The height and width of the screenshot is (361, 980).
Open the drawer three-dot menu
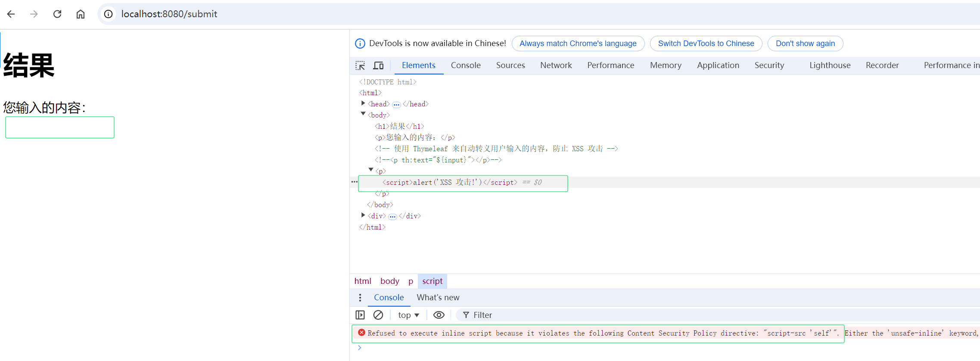[x=360, y=298]
